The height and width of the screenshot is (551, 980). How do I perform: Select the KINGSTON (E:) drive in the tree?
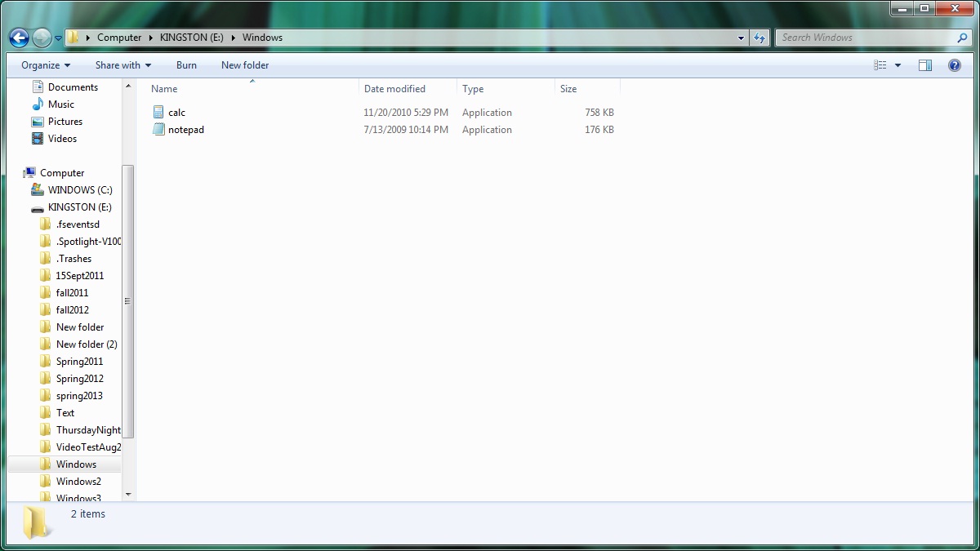[80, 207]
